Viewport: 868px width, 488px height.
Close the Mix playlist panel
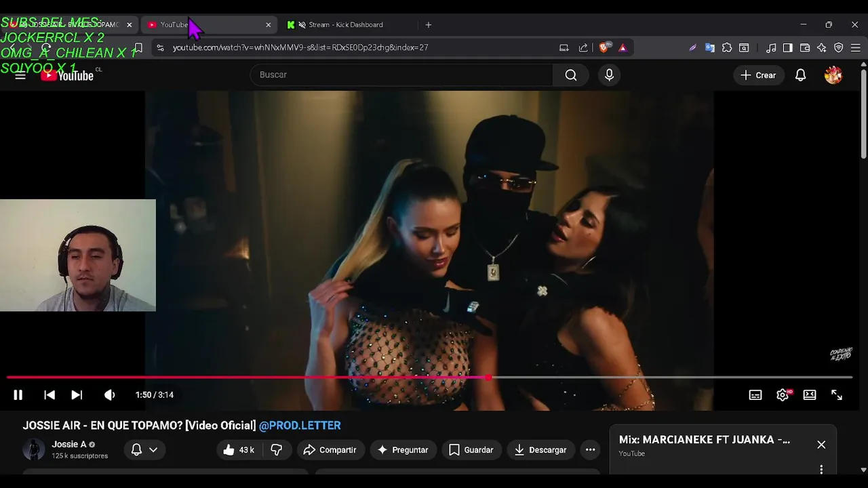[x=821, y=445]
